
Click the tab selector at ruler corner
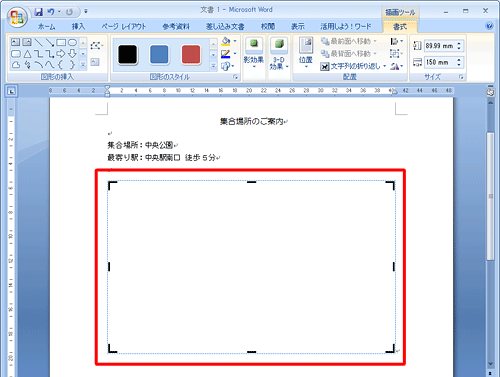(11, 91)
